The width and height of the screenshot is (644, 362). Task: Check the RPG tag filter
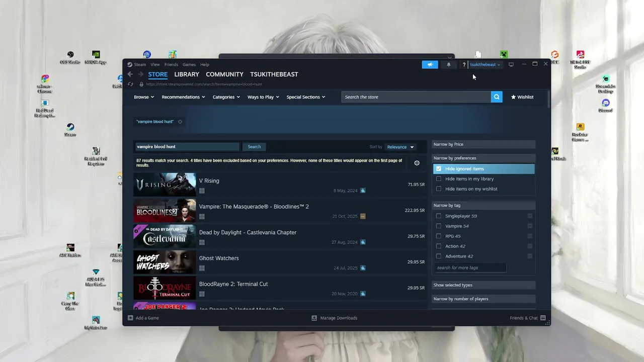coord(439,236)
